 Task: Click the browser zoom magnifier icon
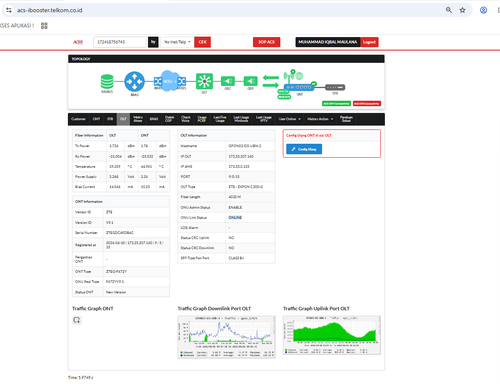[449, 10]
